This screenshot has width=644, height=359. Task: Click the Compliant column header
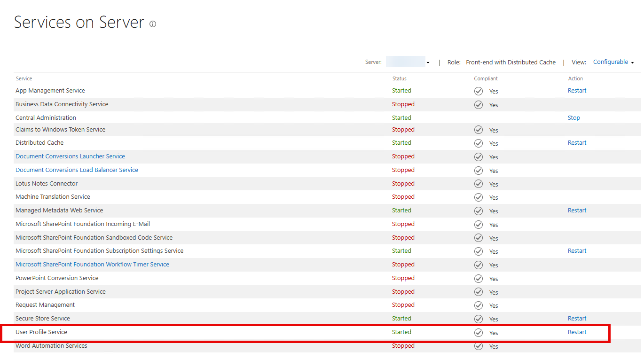(x=486, y=79)
